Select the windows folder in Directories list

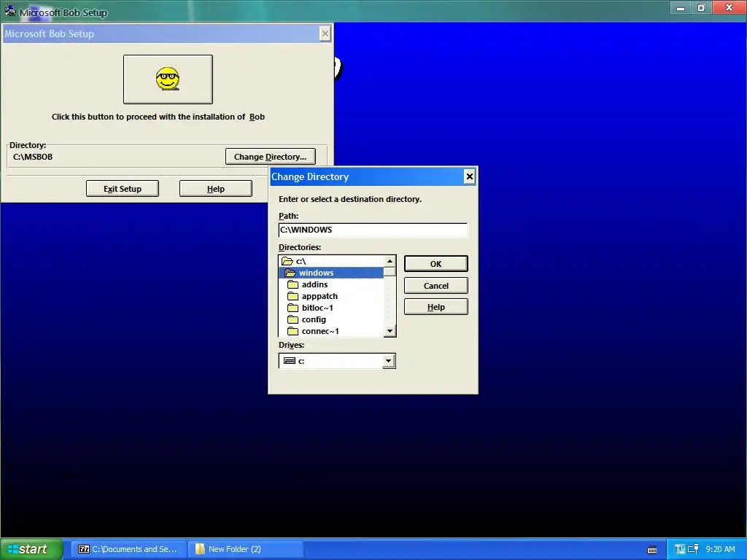coord(331,273)
